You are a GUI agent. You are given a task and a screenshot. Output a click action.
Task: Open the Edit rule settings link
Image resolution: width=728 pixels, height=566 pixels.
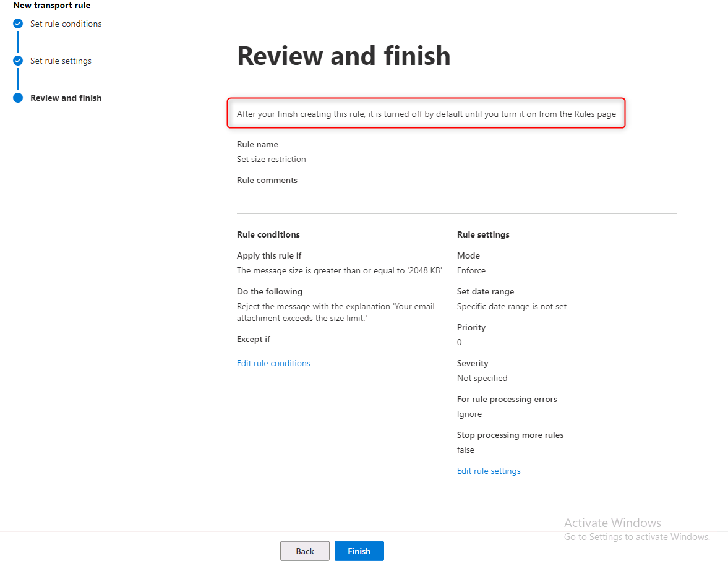coord(489,471)
